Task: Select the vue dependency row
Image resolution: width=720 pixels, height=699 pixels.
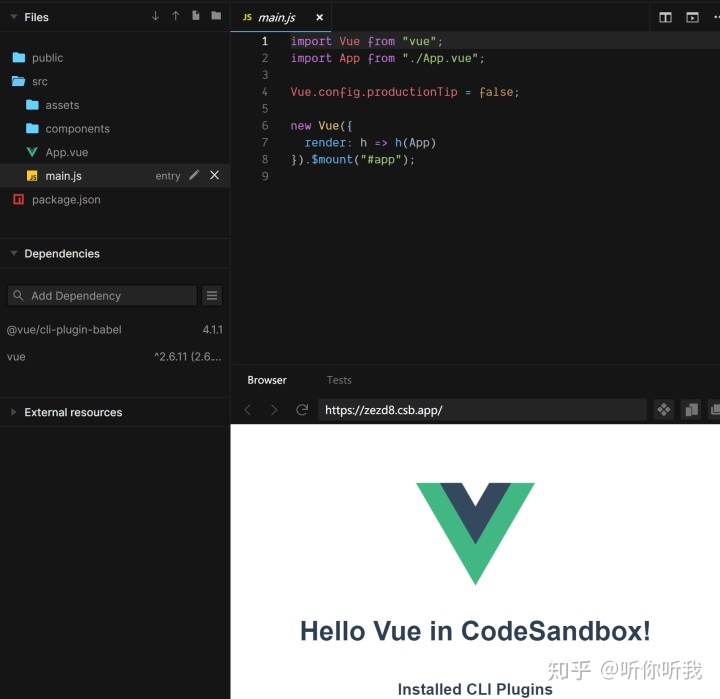Action: (115, 357)
